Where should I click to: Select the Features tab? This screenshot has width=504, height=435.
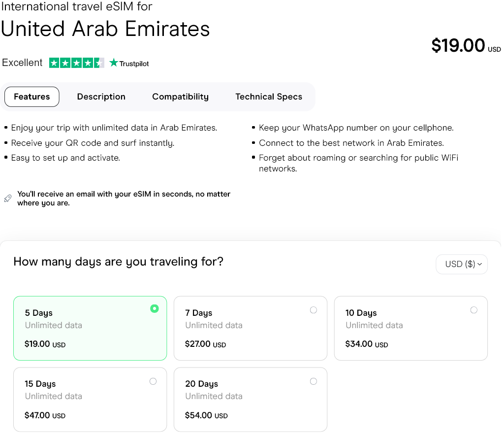[31, 97]
